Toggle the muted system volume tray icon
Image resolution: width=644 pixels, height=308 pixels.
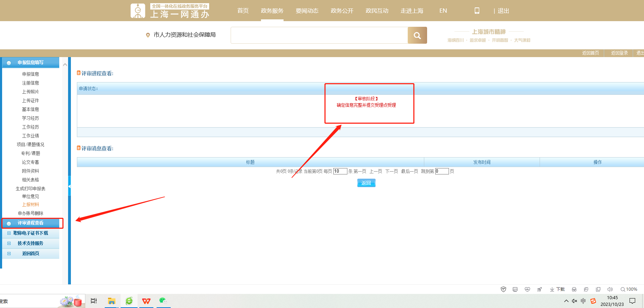(x=575, y=301)
